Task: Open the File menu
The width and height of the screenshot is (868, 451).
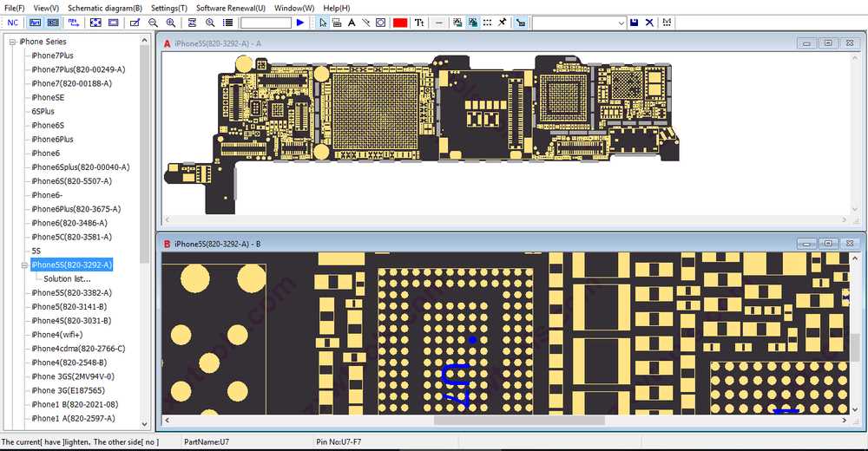Action: point(15,8)
